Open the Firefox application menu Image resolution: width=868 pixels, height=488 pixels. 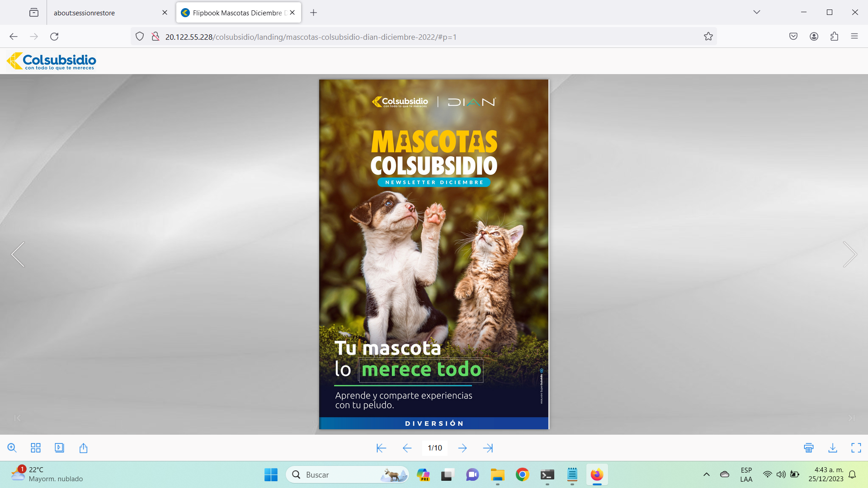tap(854, 37)
